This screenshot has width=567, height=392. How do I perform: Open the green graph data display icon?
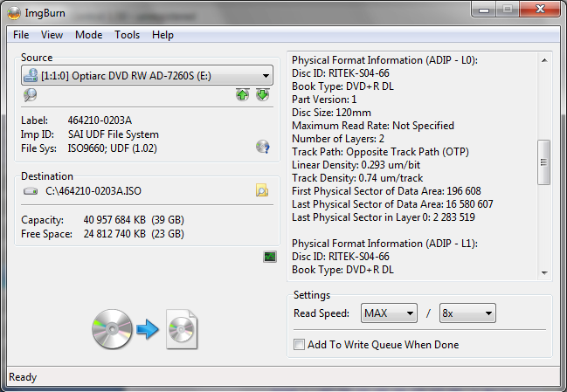click(x=270, y=257)
